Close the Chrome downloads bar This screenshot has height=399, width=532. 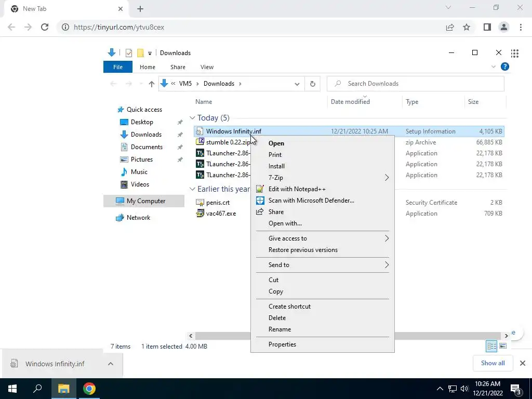pyautogui.click(x=523, y=363)
